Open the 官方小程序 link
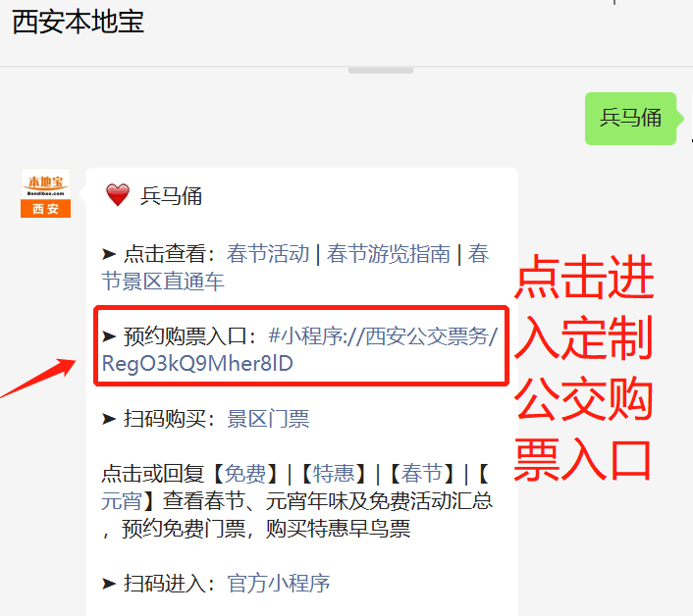 (279, 584)
